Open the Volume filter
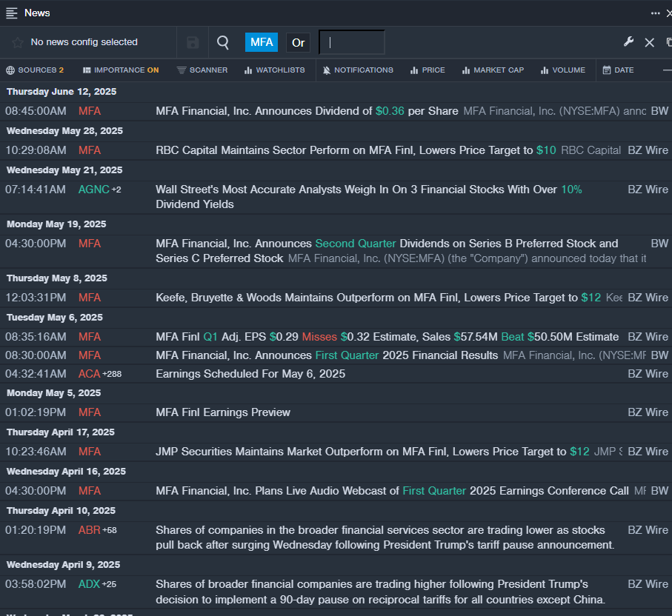The height and width of the screenshot is (616, 672). point(562,70)
